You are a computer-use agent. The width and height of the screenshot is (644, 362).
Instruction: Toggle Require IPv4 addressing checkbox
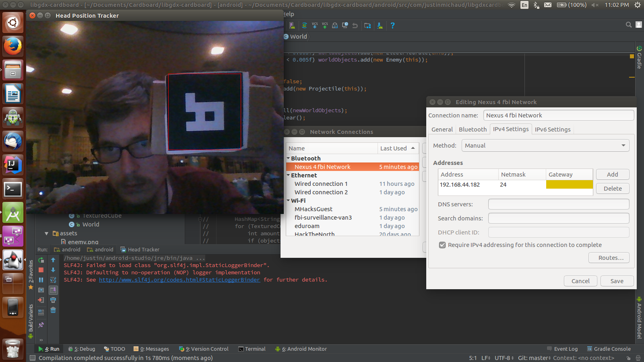(442, 245)
